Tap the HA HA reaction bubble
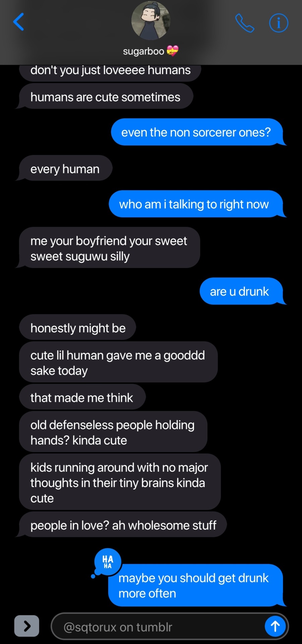 pos(108,562)
